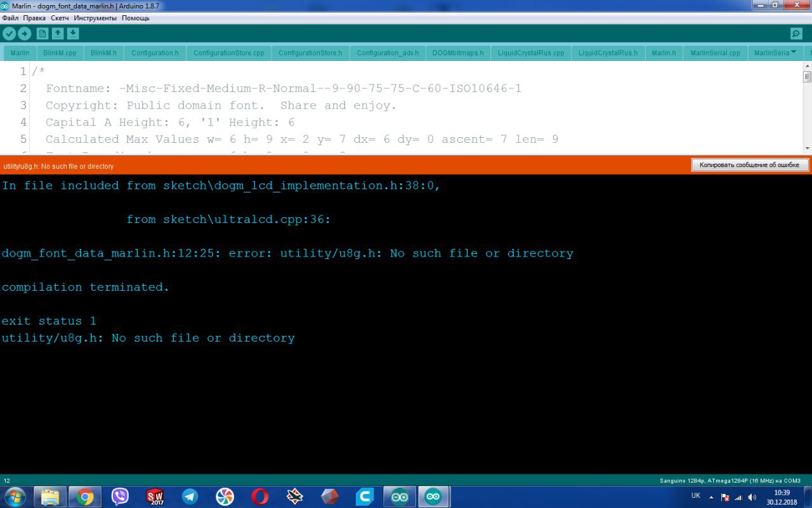Open Viber from the taskbar

[120, 496]
